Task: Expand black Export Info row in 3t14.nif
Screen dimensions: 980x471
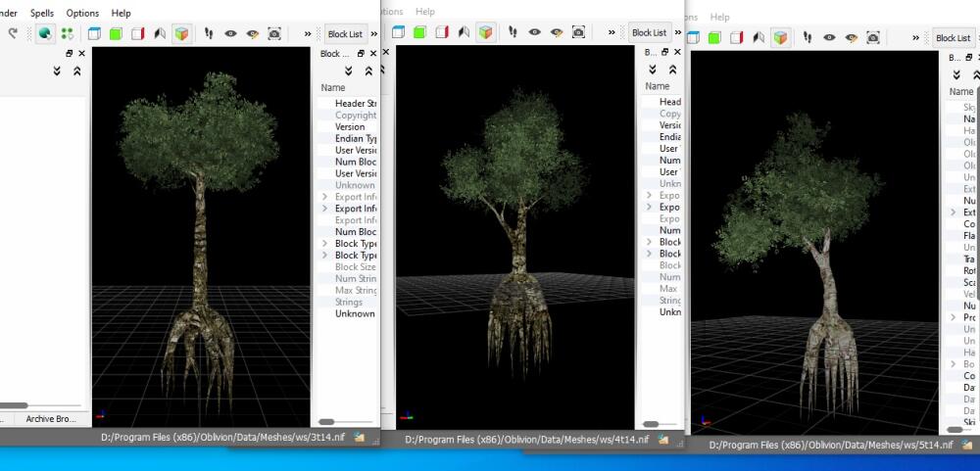Action: point(325,208)
